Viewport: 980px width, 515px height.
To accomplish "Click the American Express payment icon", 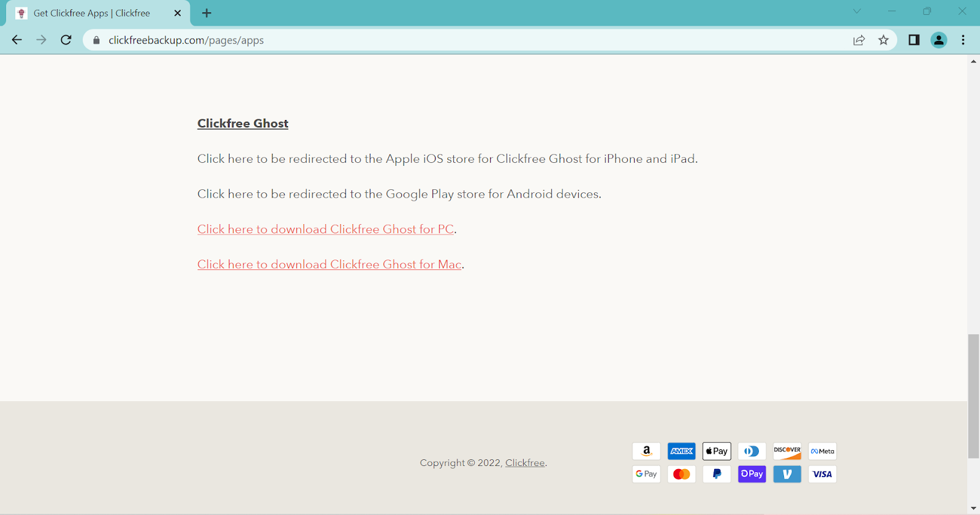I will point(682,451).
